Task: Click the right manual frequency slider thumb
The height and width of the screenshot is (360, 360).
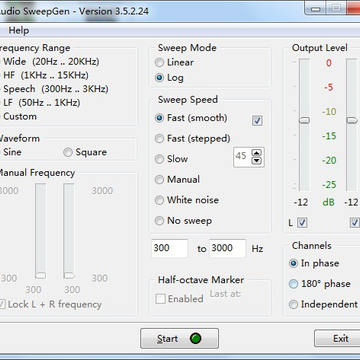Action: coord(69,275)
